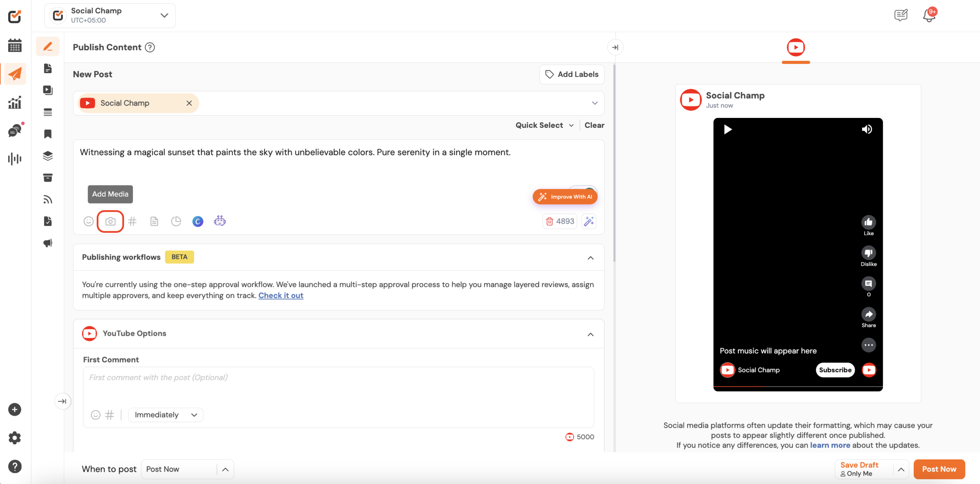This screenshot has width=980, height=484.
Task: Open the Quick Select dropdown
Action: 544,125
